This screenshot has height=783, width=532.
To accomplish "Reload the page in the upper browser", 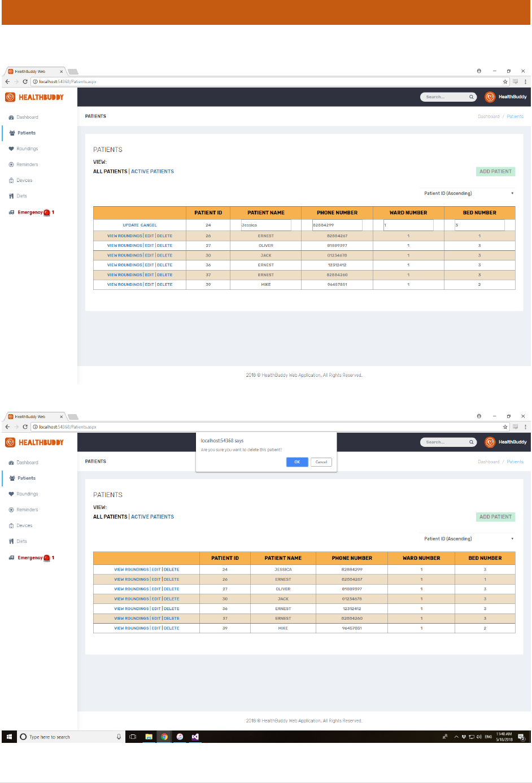I will pos(25,82).
